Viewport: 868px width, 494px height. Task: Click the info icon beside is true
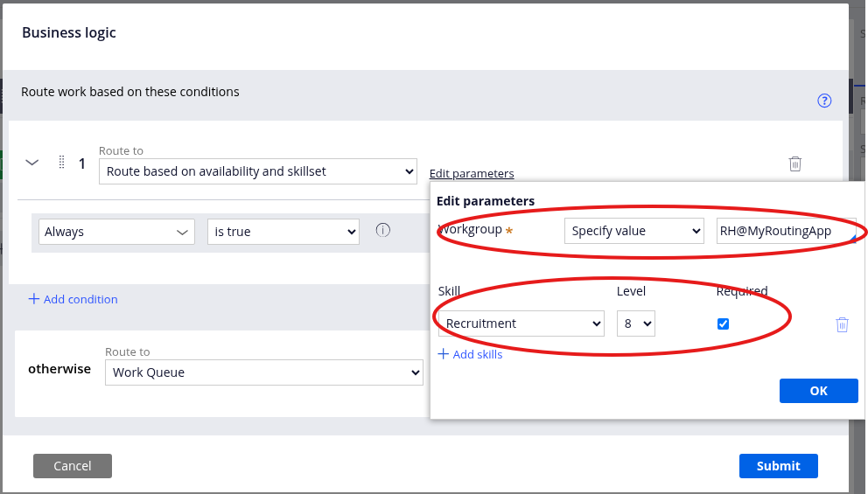(x=382, y=231)
